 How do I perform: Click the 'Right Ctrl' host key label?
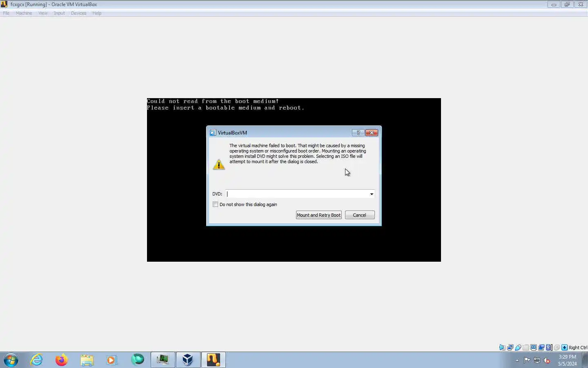[x=578, y=348]
